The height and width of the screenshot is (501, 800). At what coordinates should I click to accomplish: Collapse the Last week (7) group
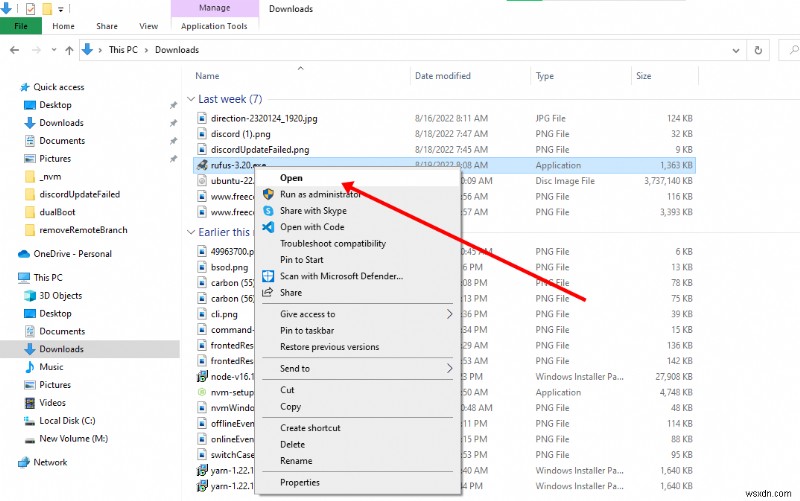tap(191, 99)
